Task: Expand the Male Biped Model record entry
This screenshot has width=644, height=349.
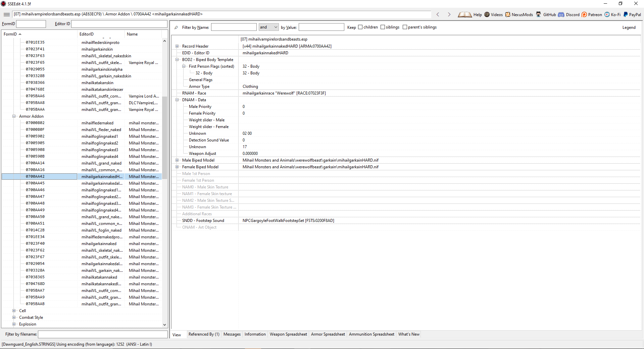Action: pyautogui.click(x=177, y=160)
